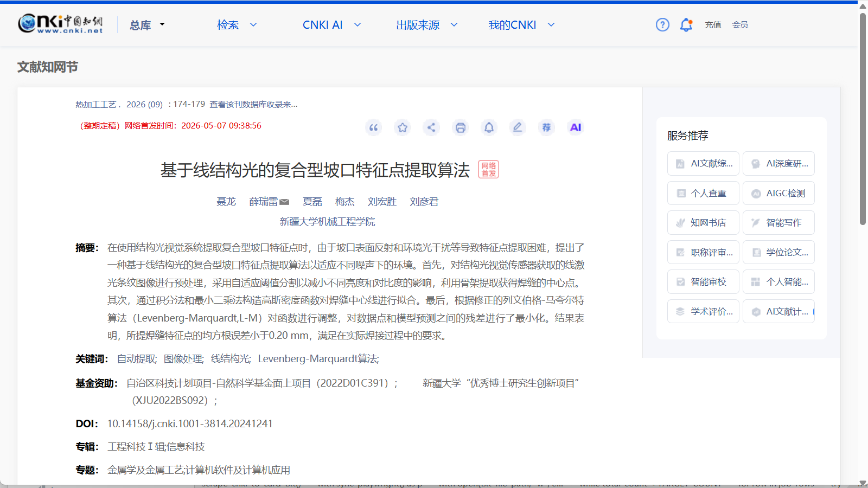Open 新疆大学机械工程学院 affiliation link
The width and height of the screenshot is (868, 488).
(327, 222)
